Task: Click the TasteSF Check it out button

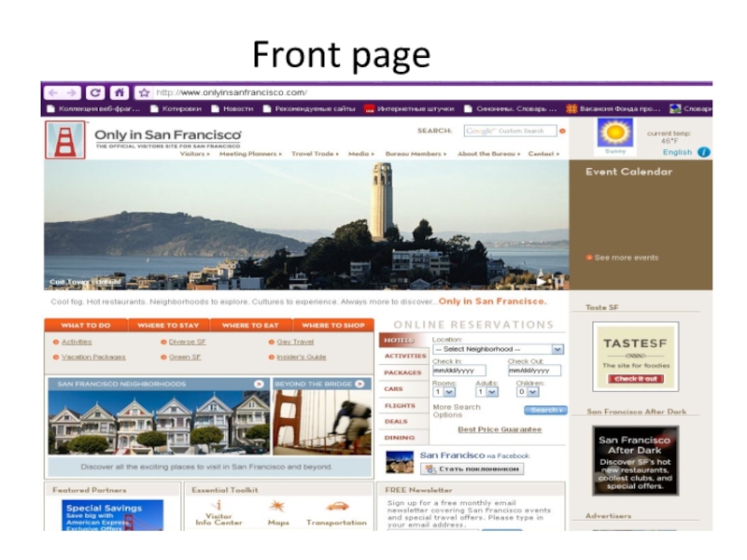Action: coord(636,379)
